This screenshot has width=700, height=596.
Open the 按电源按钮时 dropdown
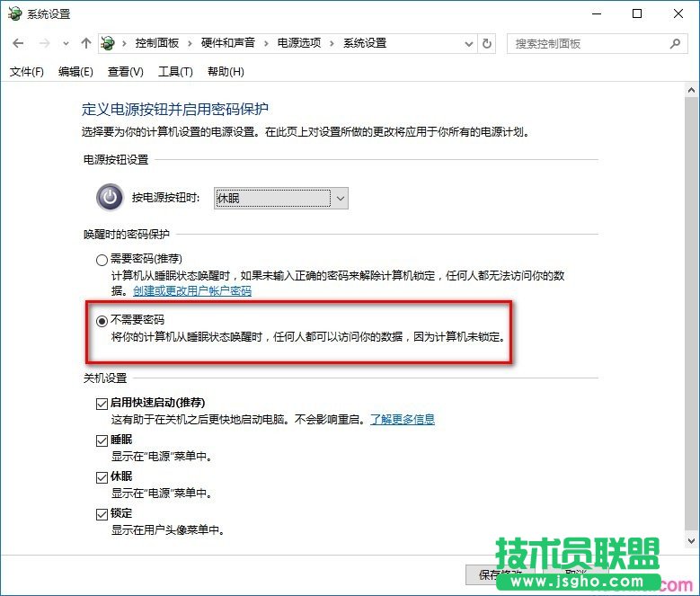click(x=280, y=198)
